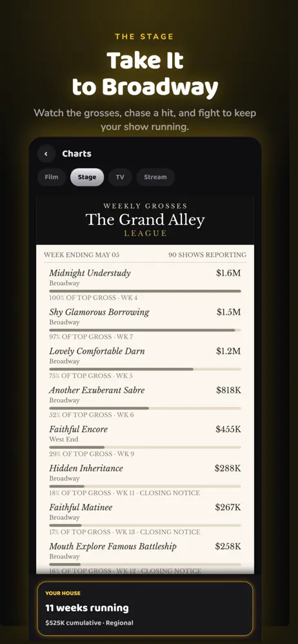Open Shy Glamorous Borrowing show entry
298x644 pixels.
coord(145,323)
